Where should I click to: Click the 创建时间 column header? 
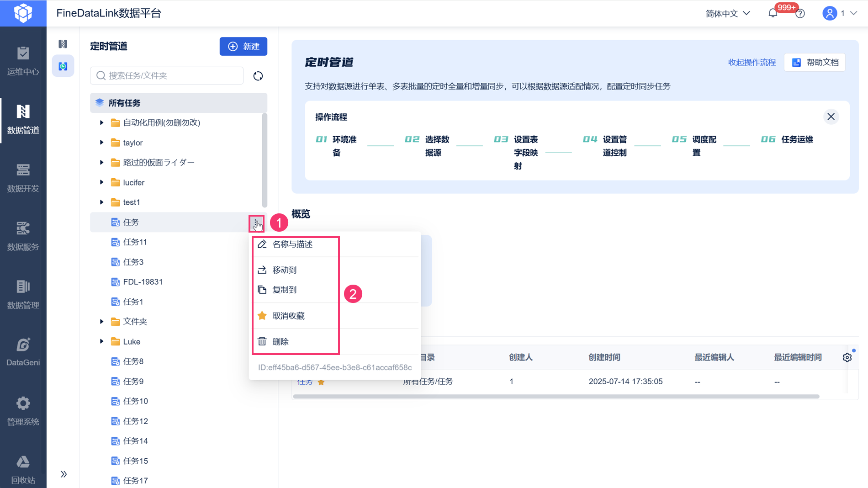[604, 357]
